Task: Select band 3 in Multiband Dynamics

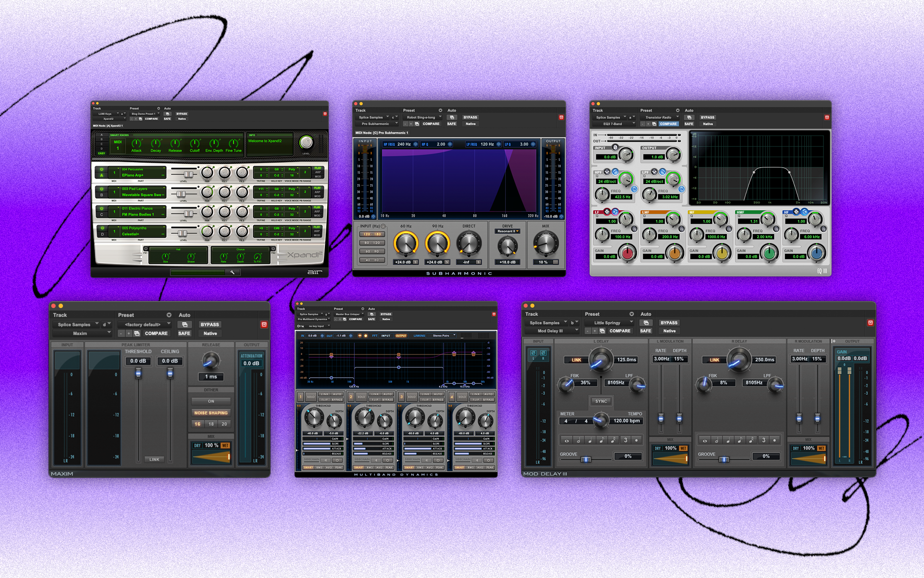Action: [402, 397]
